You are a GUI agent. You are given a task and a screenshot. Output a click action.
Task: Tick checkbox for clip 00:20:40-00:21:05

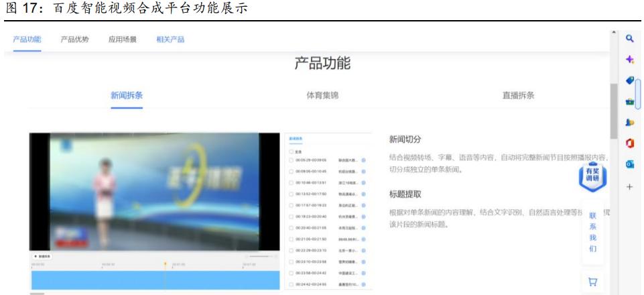click(292, 227)
